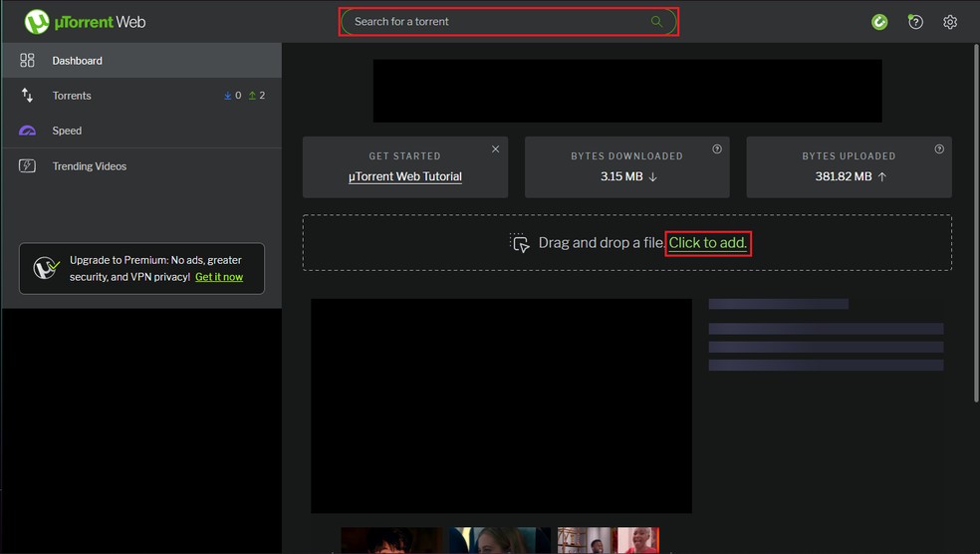980x554 pixels.
Task: Open the µTorrent Web Tutorial link
Action: [405, 176]
